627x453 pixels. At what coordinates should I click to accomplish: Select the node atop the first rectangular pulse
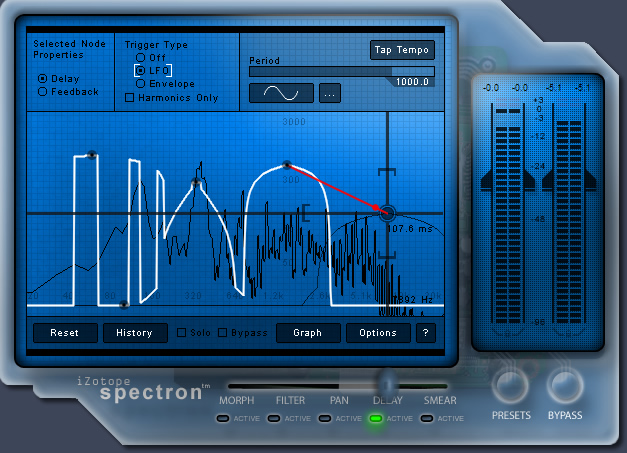tap(92, 155)
